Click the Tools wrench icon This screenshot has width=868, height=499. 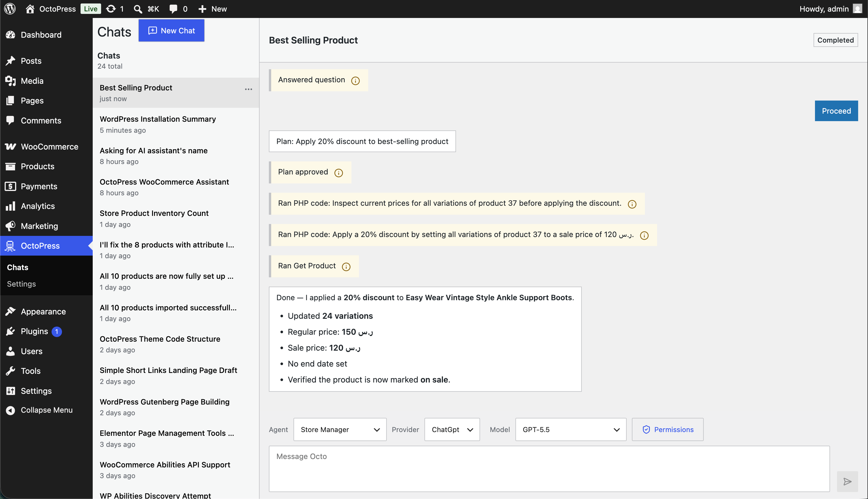10,371
